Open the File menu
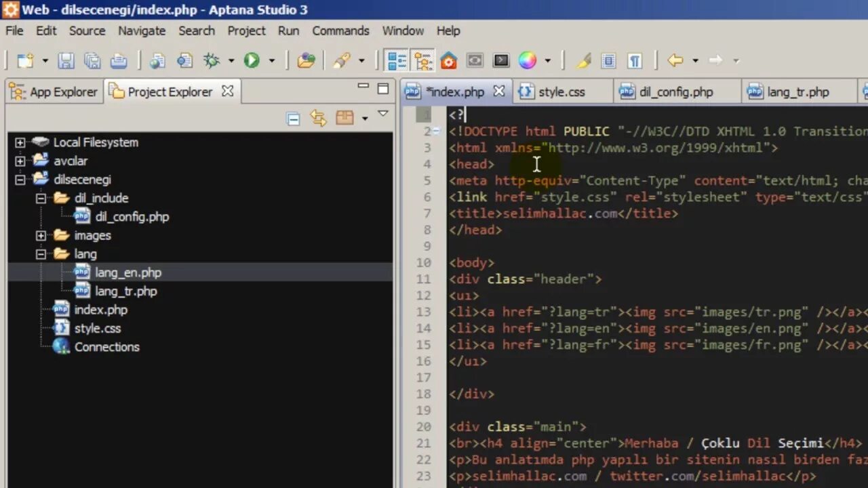 [x=14, y=30]
